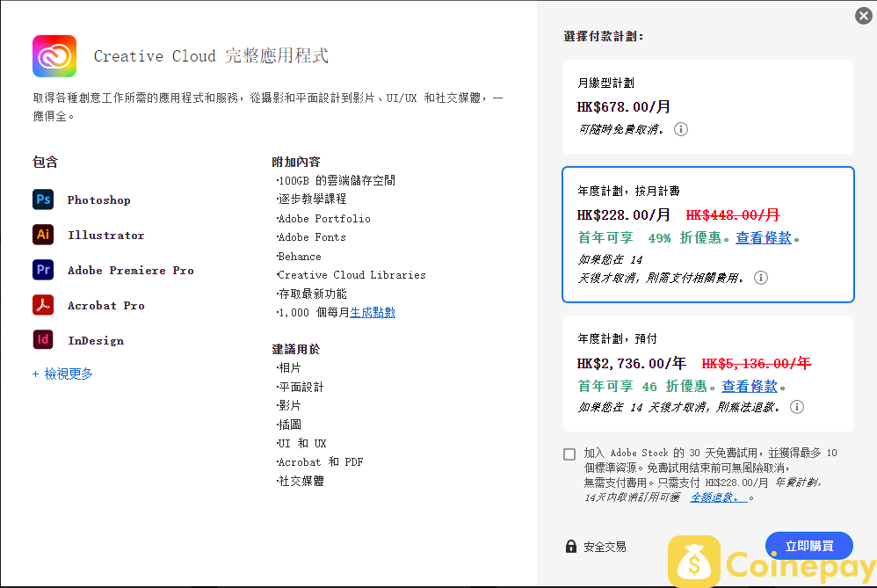
Task: Click the 100GB 的雲端儲存空間 item
Action: [x=336, y=180]
